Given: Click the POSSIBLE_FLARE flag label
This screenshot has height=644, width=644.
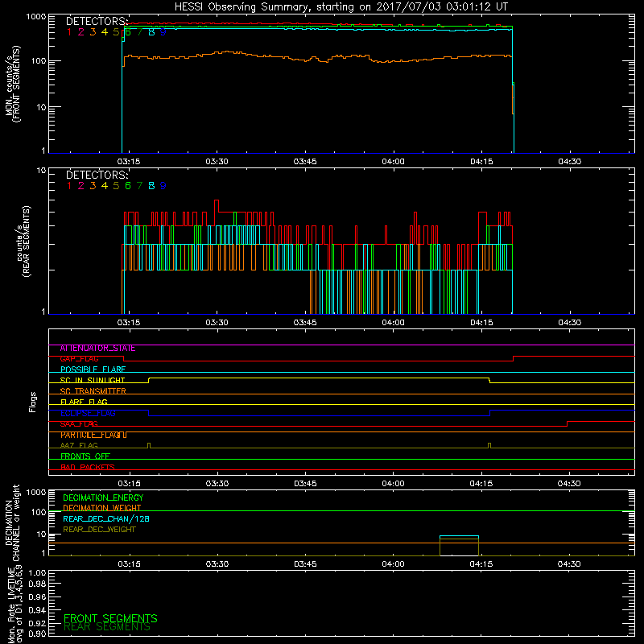Looking at the screenshot, I should [x=93, y=369].
